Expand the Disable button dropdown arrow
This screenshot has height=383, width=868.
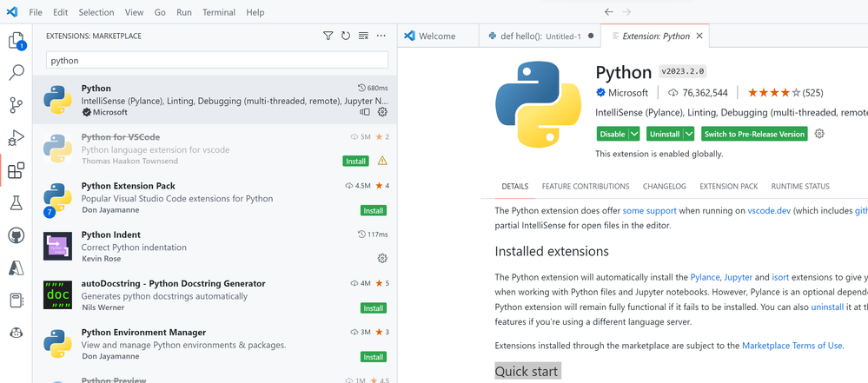pyautogui.click(x=634, y=134)
